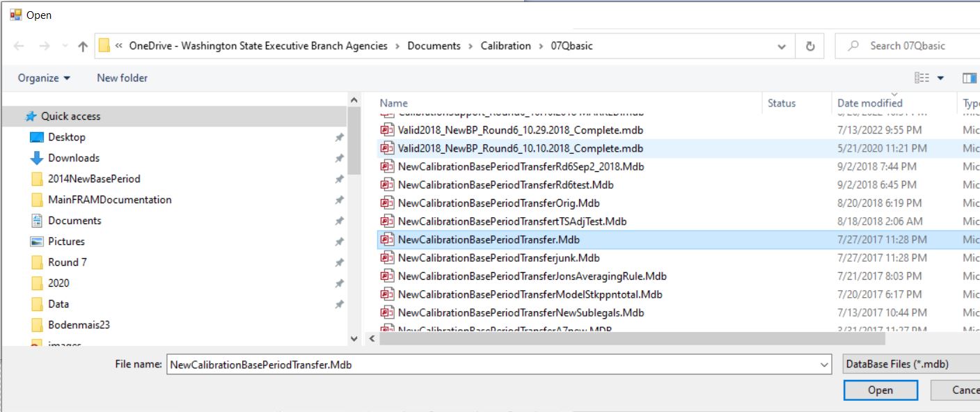Expand chevron after Calibration in address bar
Viewport: 980px width, 412px height.
tap(542, 46)
